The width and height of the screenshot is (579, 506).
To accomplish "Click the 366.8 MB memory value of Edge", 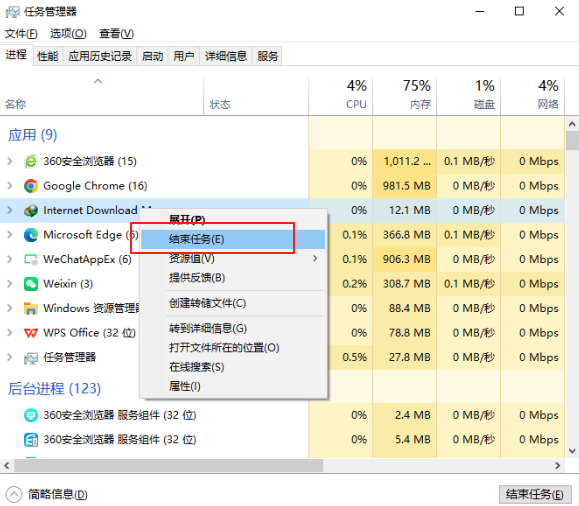I will click(x=407, y=235).
